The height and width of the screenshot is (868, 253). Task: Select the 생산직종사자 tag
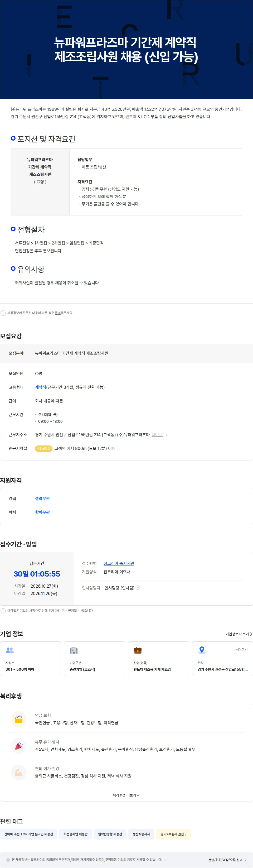tap(141, 834)
